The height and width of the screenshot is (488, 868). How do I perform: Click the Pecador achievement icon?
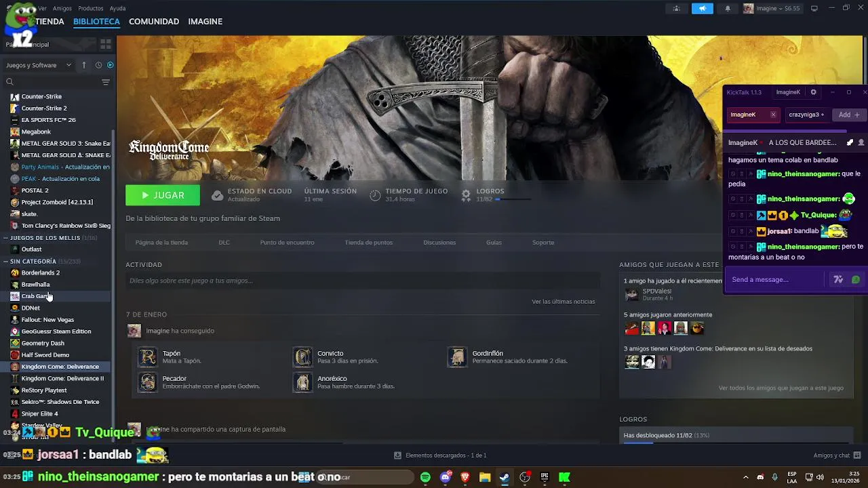click(x=147, y=382)
